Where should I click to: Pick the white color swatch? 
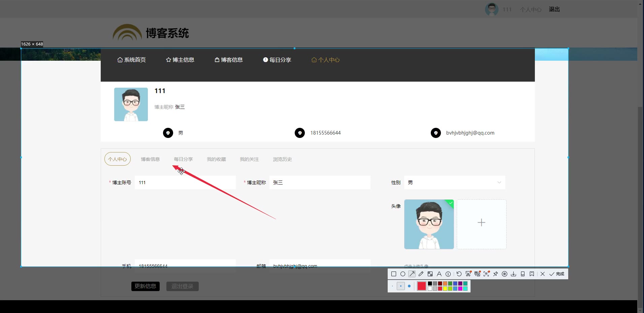click(x=430, y=289)
